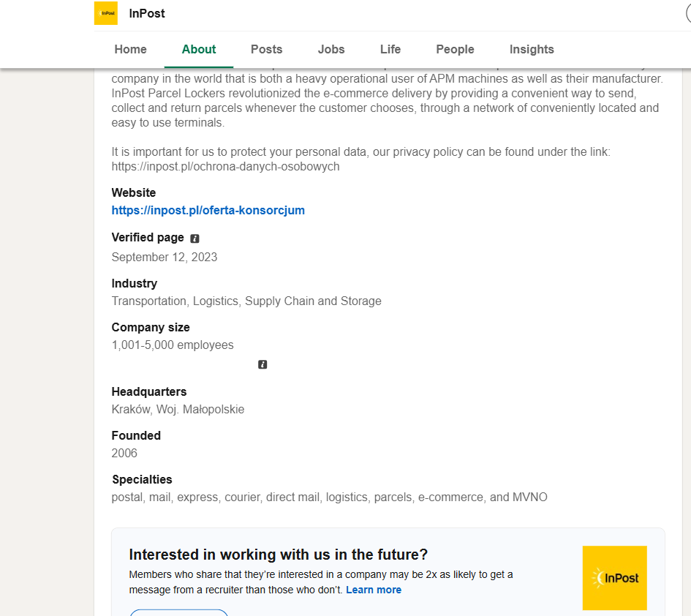Screen dimensions: 691x616
Task: Click the privacy policy URL text
Action: [x=226, y=167]
